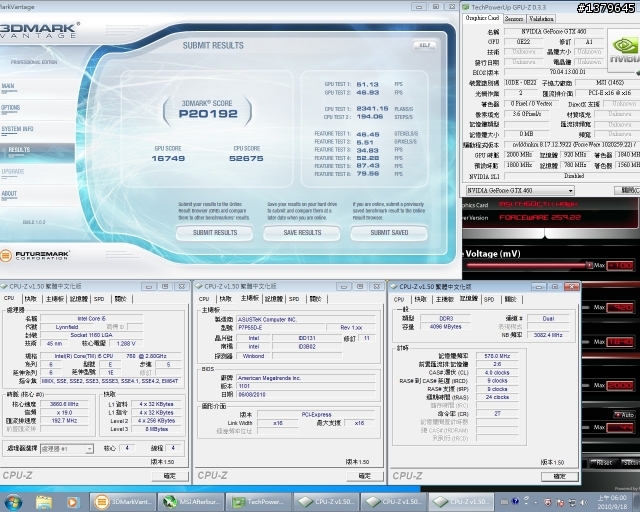Select SPD tab in CPU-Z mainboard window

point(294,299)
